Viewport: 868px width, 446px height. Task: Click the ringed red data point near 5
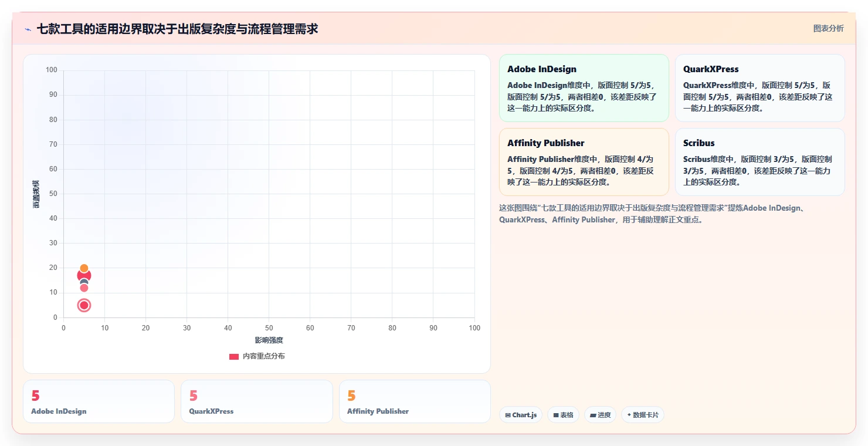coord(84,305)
